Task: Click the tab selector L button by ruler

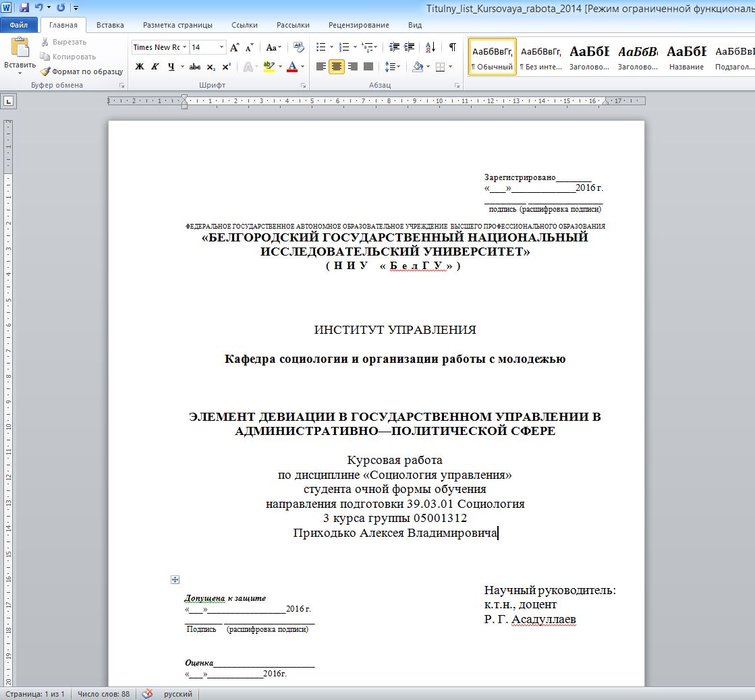Action: pos(9,101)
